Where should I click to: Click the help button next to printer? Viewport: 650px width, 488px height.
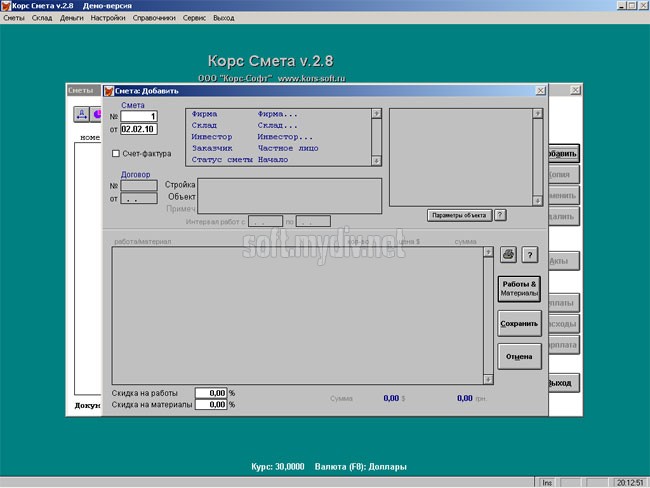[530, 255]
